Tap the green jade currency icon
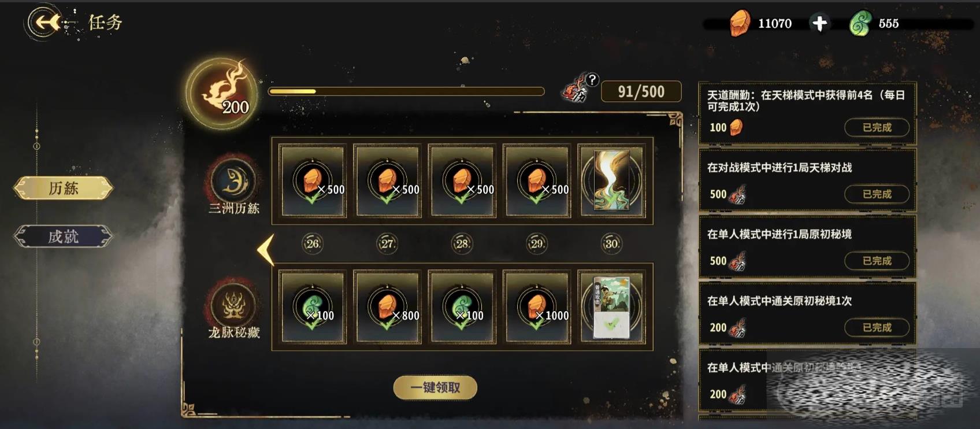This screenshot has height=429, width=980. pyautogui.click(x=860, y=24)
